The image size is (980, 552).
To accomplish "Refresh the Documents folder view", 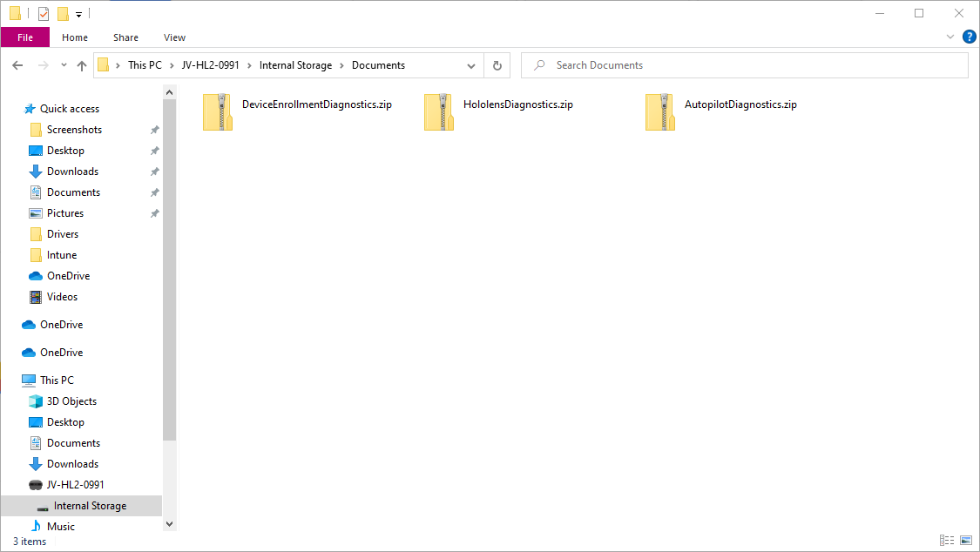I will tap(497, 65).
